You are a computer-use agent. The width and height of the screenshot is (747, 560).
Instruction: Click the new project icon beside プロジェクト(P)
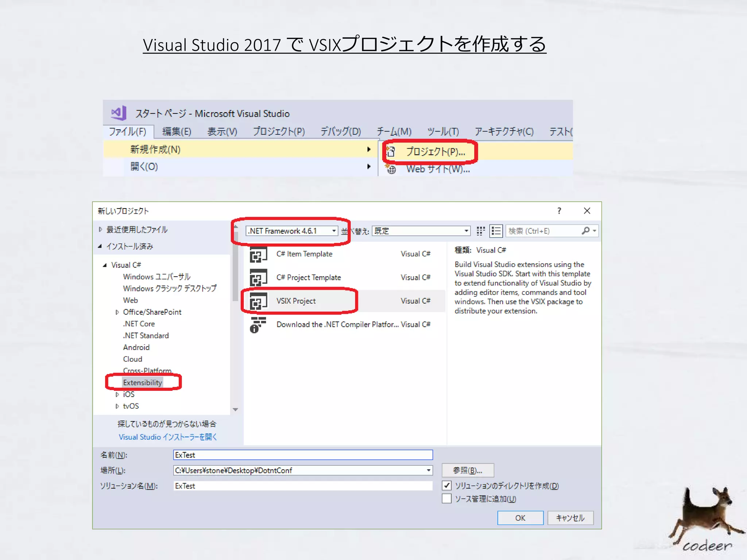391,151
